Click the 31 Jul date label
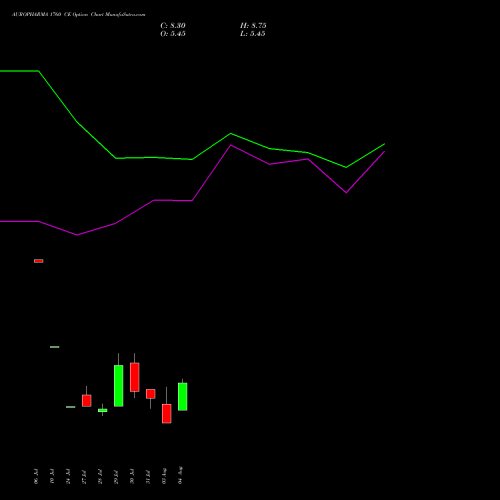The height and width of the screenshot is (500, 500). [x=148, y=477]
